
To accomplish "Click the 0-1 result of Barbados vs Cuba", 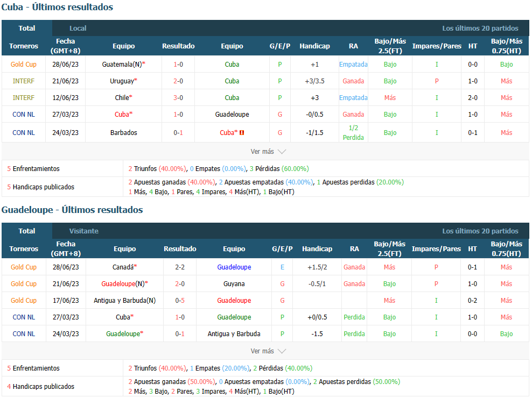I will pyautogui.click(x=178, y=132).
